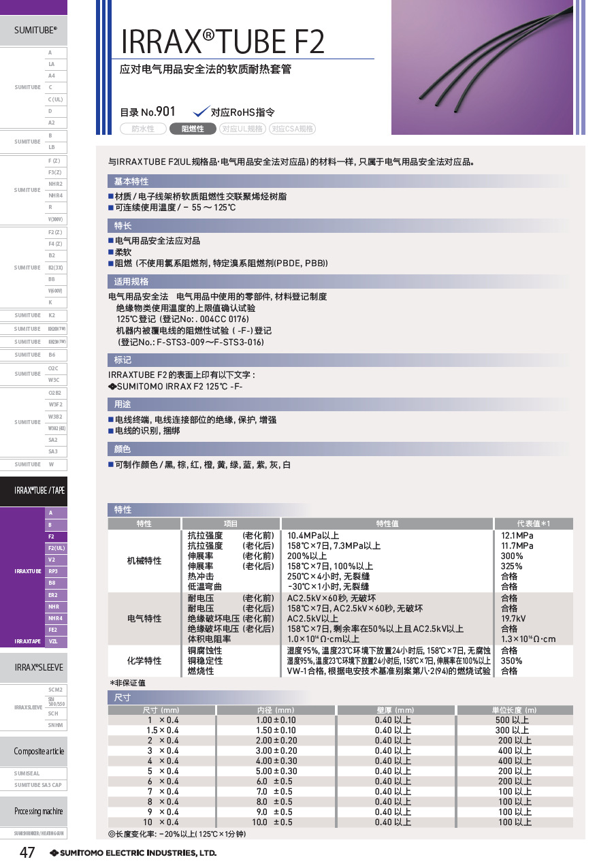
Task: Select the 对应UL规格 badge
Action: click(x=242, y=129)
